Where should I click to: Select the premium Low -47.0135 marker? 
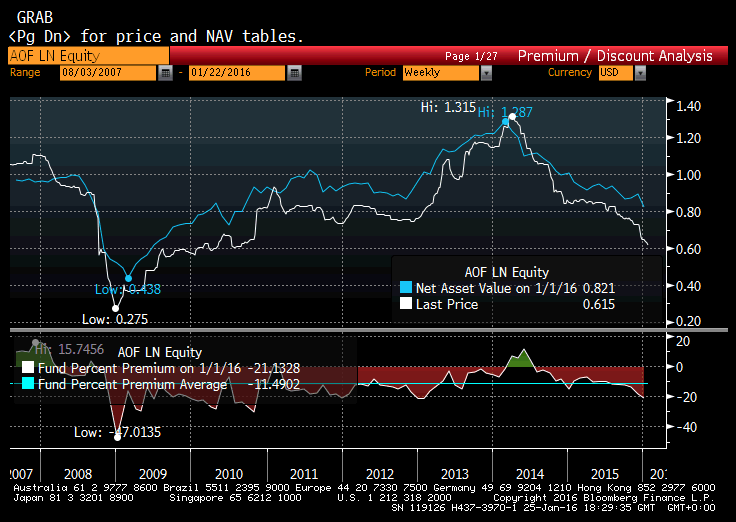tap(117, 438)
